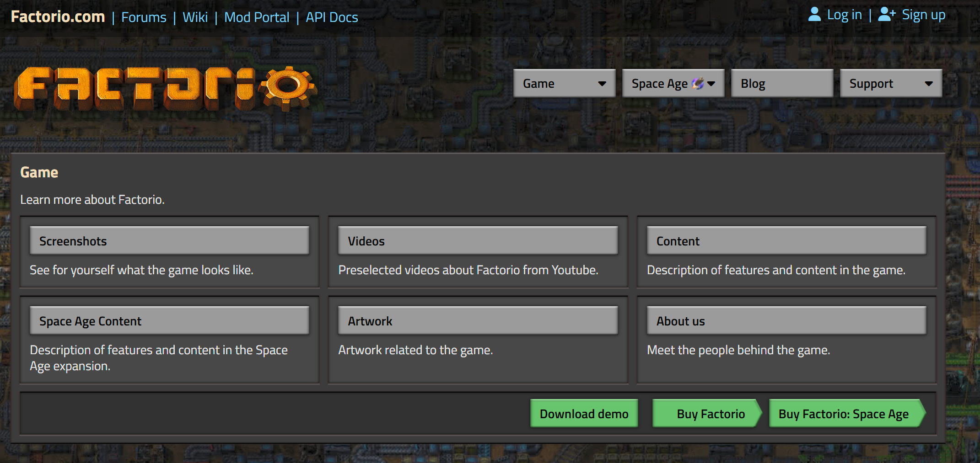Click 'Preselected videos about Factorio from Youtube.'
Screen dimensions: 980x463
(468, 270)
